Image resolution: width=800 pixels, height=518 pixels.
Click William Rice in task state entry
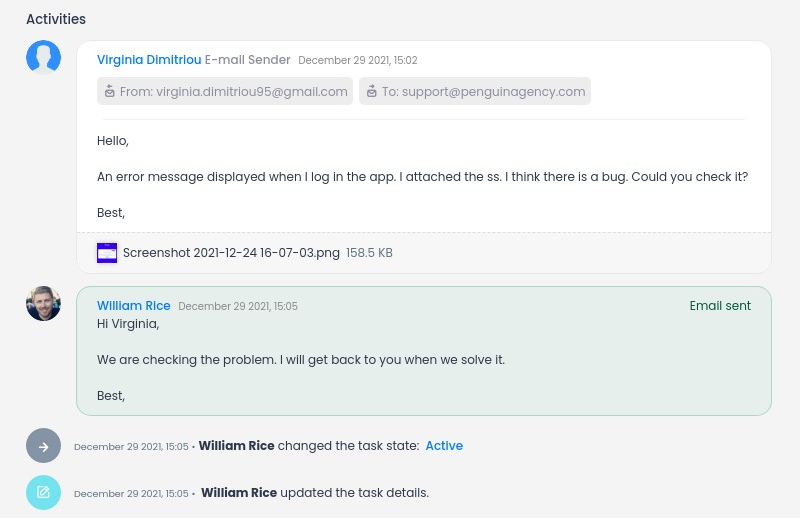coord(236,446)
